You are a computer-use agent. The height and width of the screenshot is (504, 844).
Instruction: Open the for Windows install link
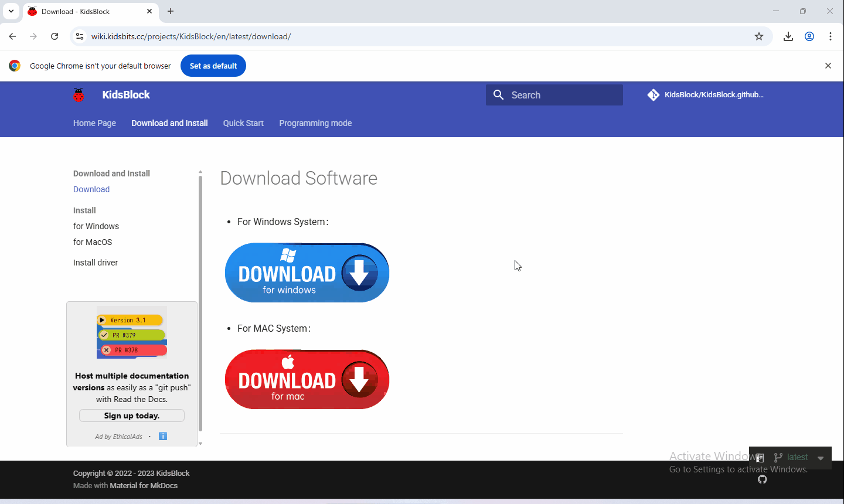point(96,226)
